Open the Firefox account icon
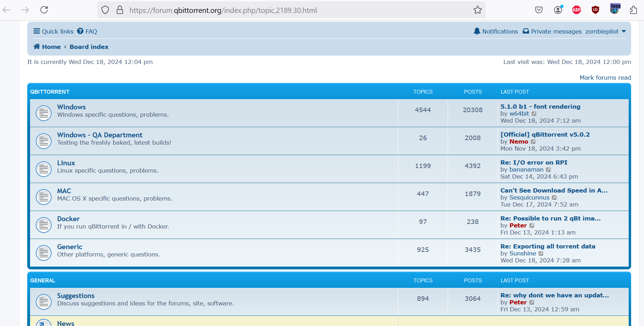This screenshot has width=644, height=326. pos(558,9)
